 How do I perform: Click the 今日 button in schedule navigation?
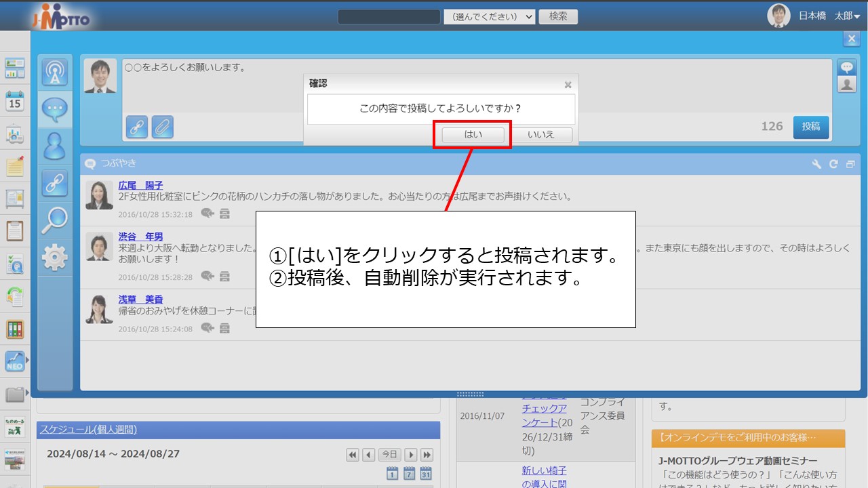click(x=389, y=455)
